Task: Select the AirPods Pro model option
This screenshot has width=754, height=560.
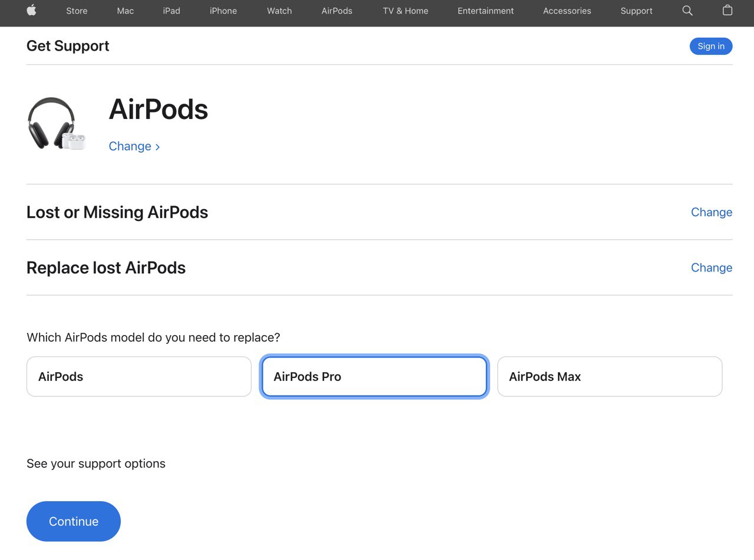Action: (374, 377)
